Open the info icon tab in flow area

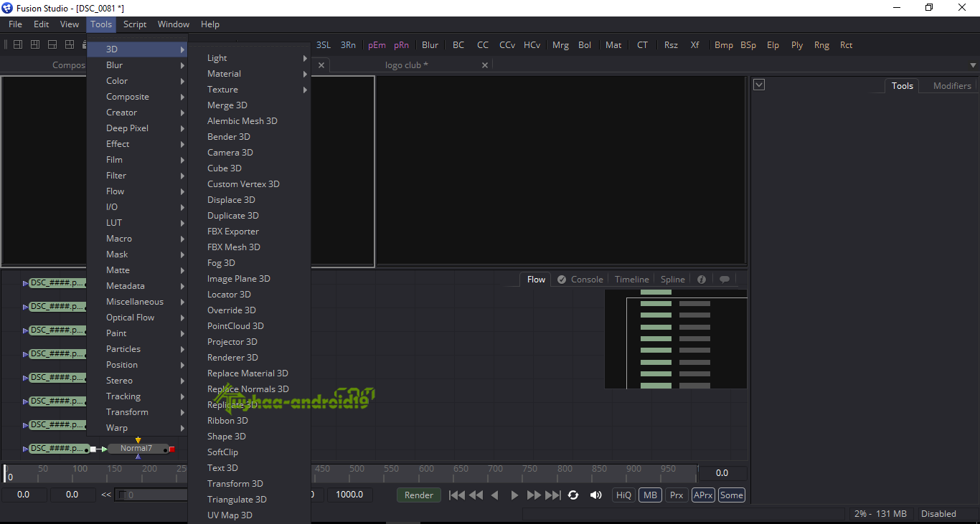tap(702, 280)
